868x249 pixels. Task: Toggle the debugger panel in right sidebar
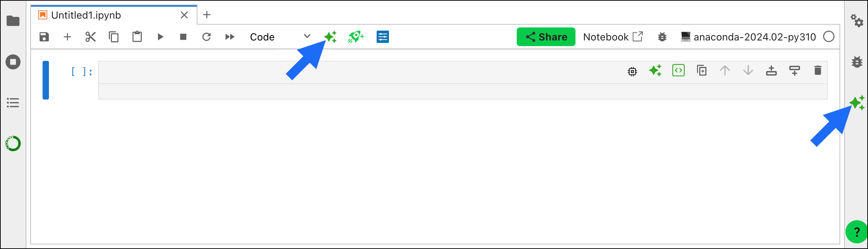[857, 62]
